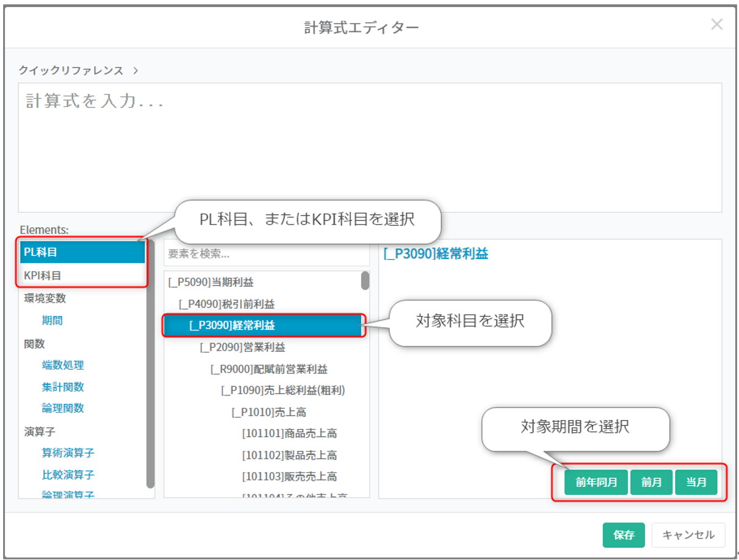
Task: Select KPI科目 in the Elements list
Action: (82, 276)
